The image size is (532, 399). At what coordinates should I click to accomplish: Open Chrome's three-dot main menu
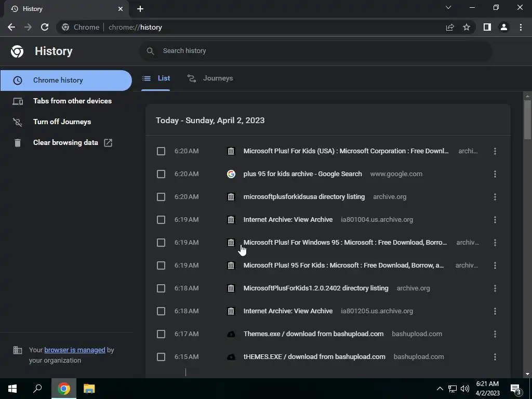coord(521,27)
